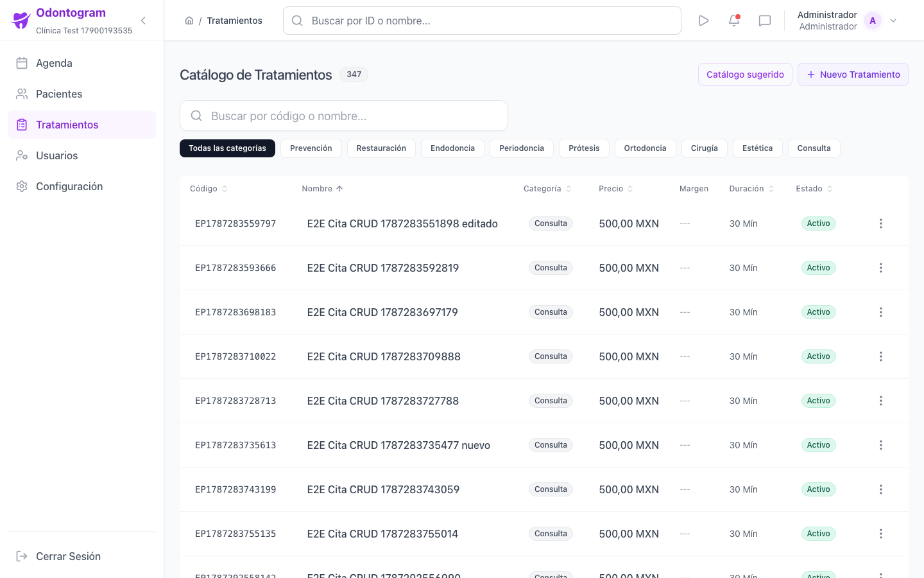This screenshot has width=924, height=578.
Task: Click the Tratamientos breadcrumb text
Action: 234,21
